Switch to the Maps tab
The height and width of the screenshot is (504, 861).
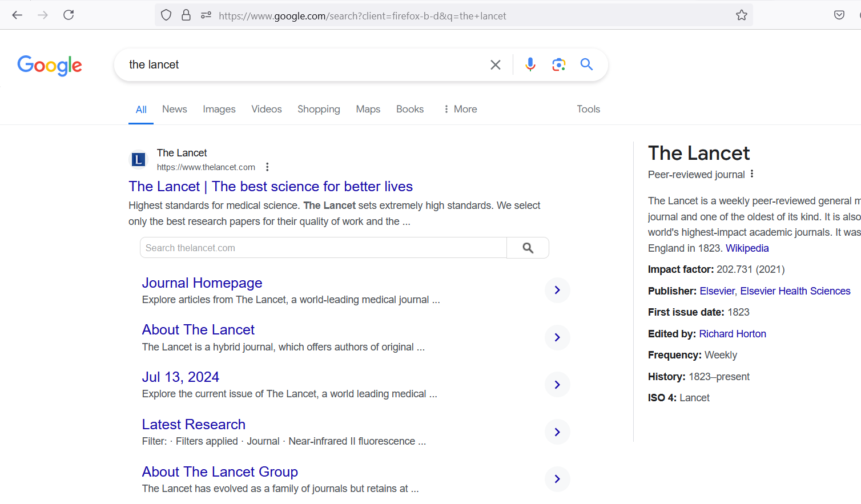coord(368,109)
